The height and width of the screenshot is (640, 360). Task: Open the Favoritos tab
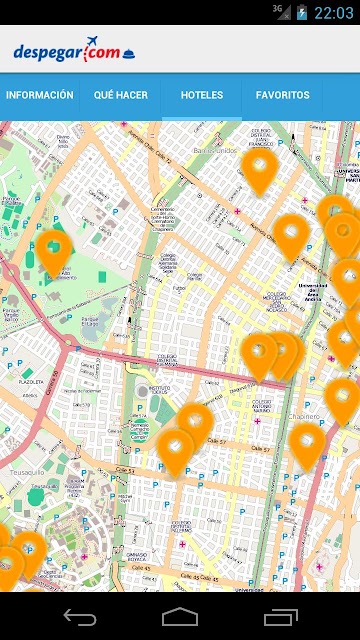click(282, 96)
